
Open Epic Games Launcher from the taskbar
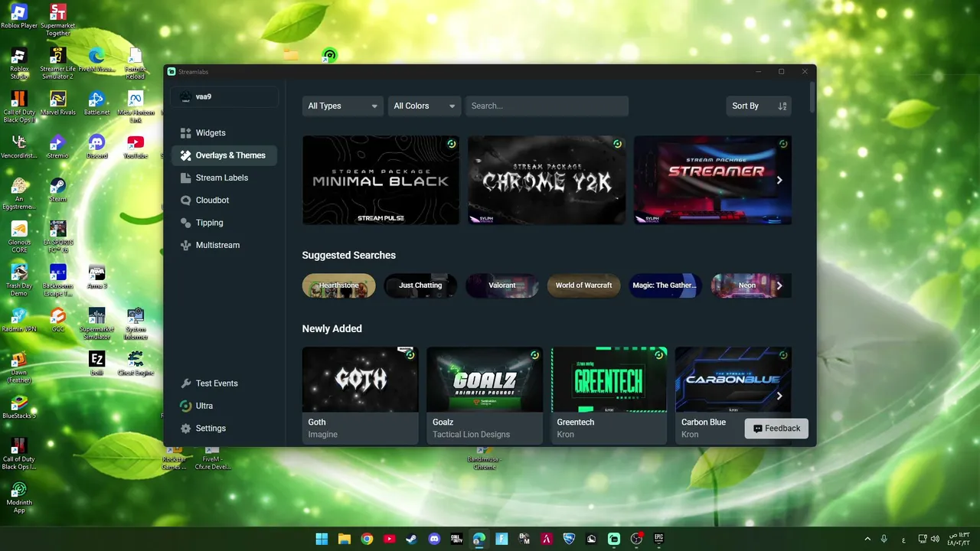(658, 539)
